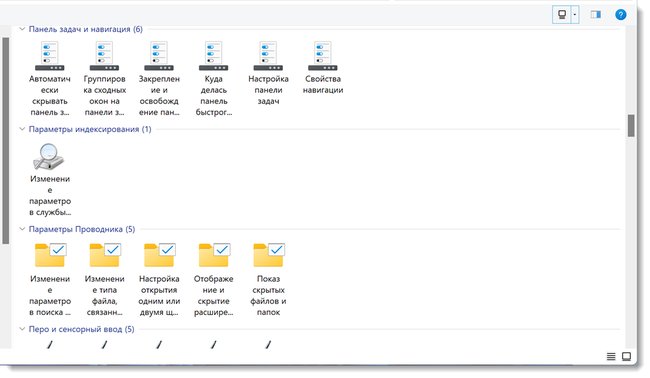Open 'Свойства навигации' icon
650x378 pixels.
click(x=323, y=56)
